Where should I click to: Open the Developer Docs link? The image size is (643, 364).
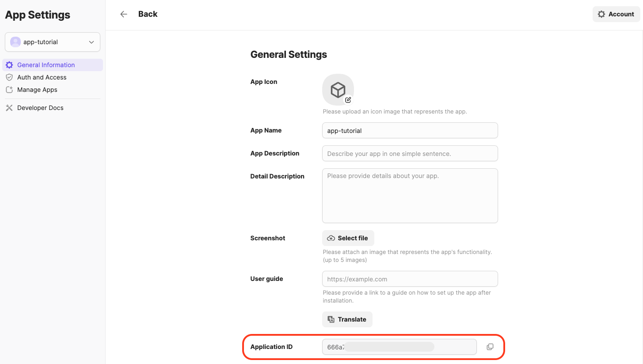(40, 108)
